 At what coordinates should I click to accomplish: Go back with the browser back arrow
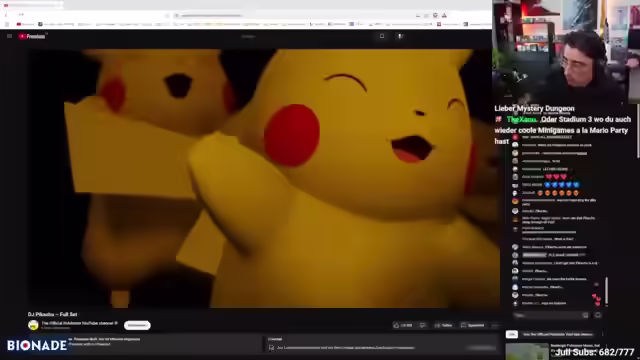[6, 15]
